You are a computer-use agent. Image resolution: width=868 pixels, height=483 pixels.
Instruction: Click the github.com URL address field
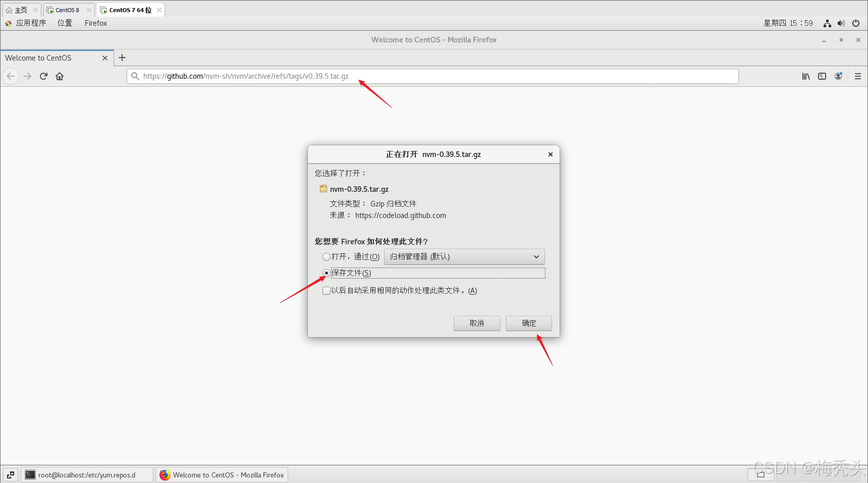pyautogui.click(x=432, y=76)
